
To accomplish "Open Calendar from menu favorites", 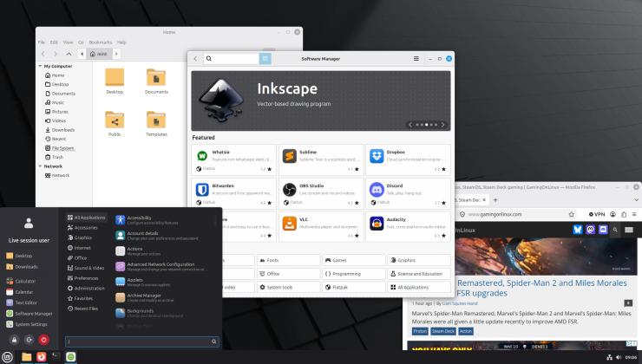I will [x=20, y=292].
